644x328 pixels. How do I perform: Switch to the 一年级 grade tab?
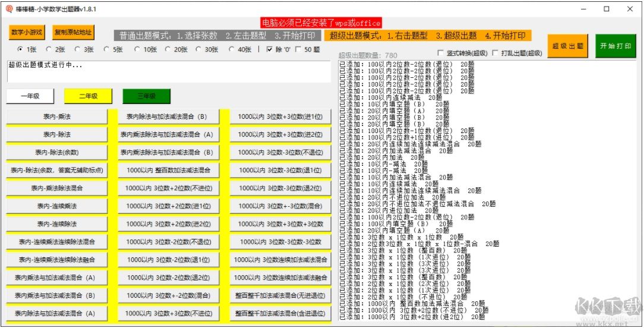pyautogui.click(x=30, y=96)
